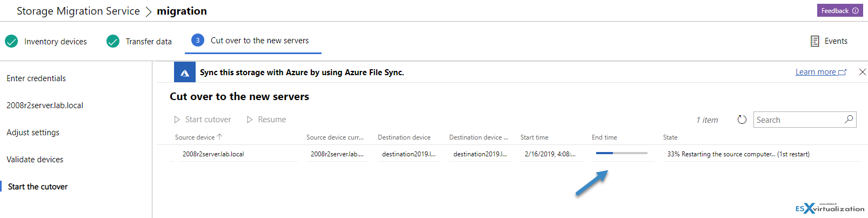Open the Events label

point(836,41)
